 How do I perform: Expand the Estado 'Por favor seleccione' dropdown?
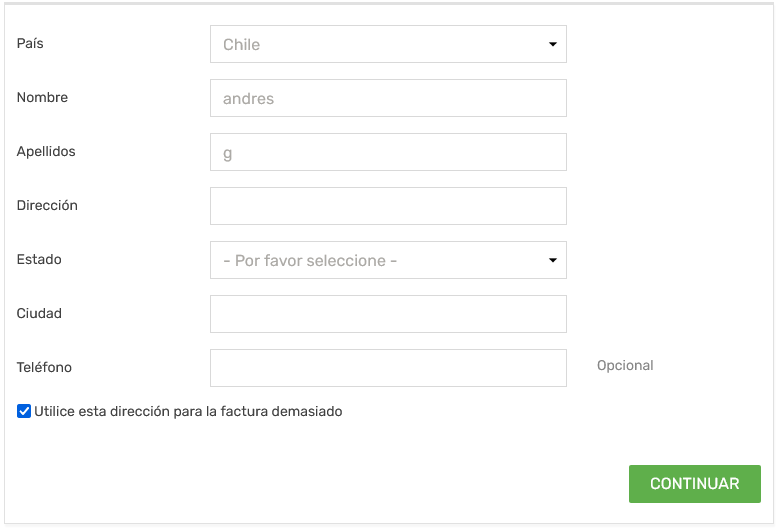coord(388,260)
